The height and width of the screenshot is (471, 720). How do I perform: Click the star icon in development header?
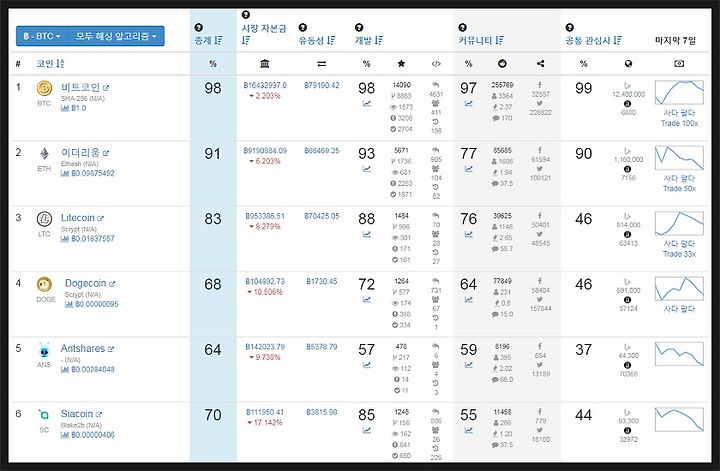pyautogui.click(x=401, y=63)
